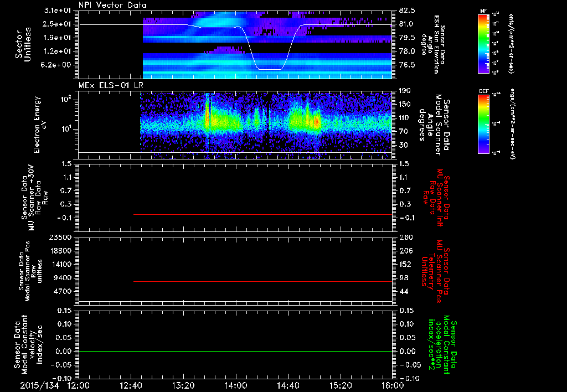Click the 98 telemetry tick label
This screenshot has width=567, height=392.
click(x=403, y=278)
